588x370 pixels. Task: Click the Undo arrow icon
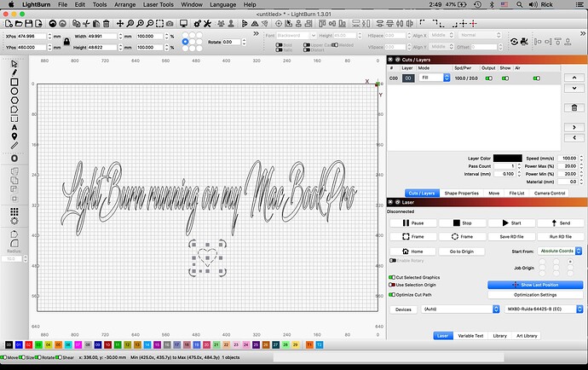(53, 24)
